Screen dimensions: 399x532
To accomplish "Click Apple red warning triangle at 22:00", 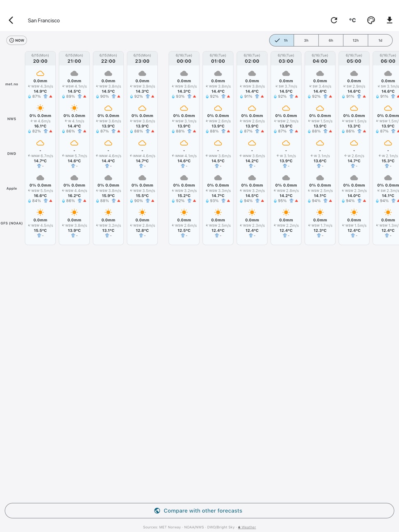I will [x=119, y=201].
